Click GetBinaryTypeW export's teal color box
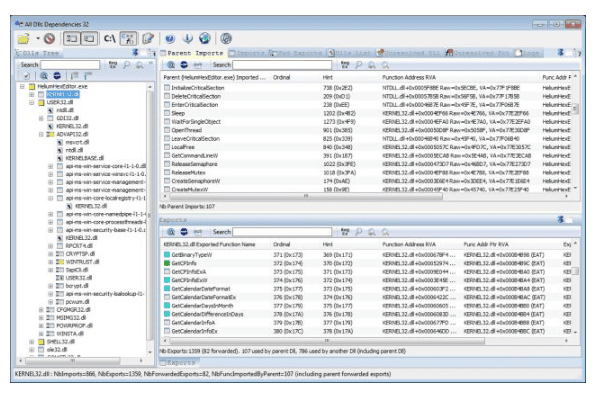Viewport: 603px width, 394px height. coord(167,255)
